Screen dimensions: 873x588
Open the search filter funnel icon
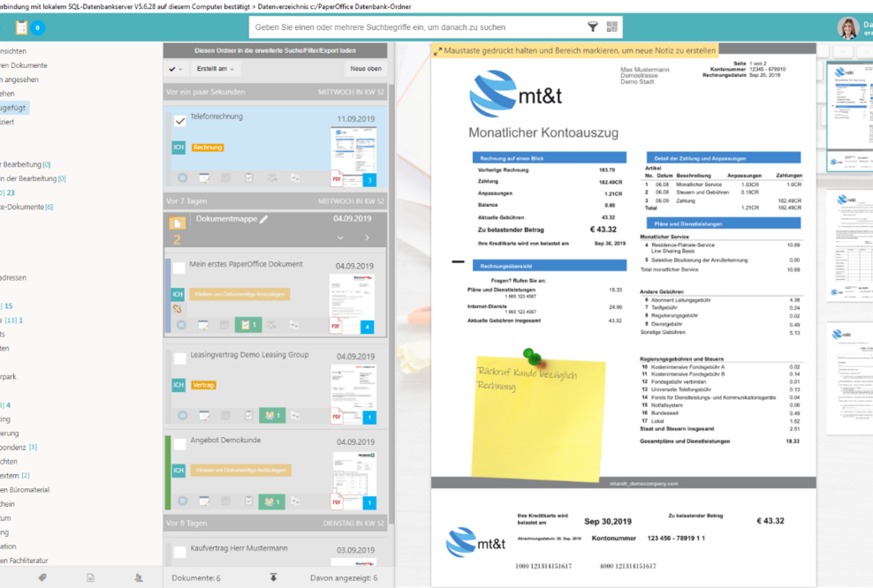(x=593, y=26)
